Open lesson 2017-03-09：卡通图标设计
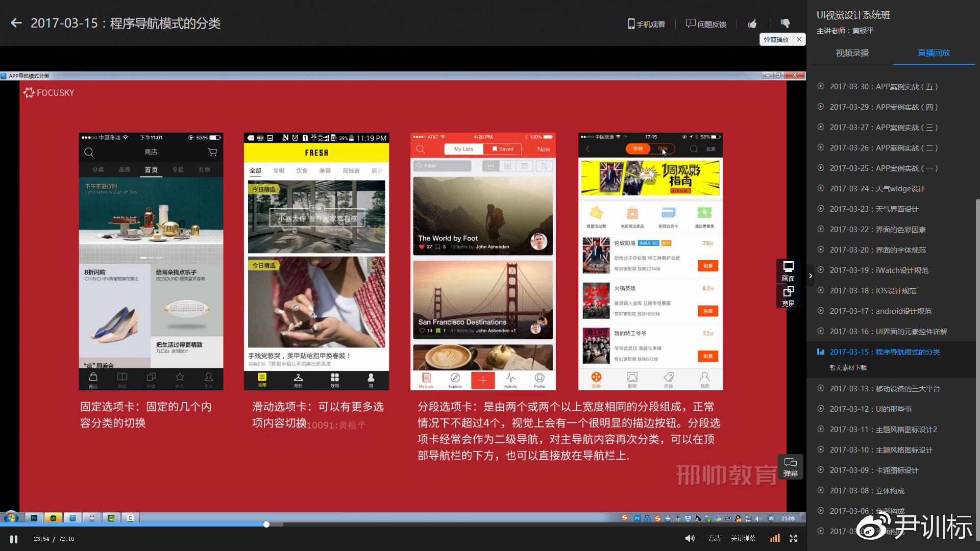 point(874,470)
